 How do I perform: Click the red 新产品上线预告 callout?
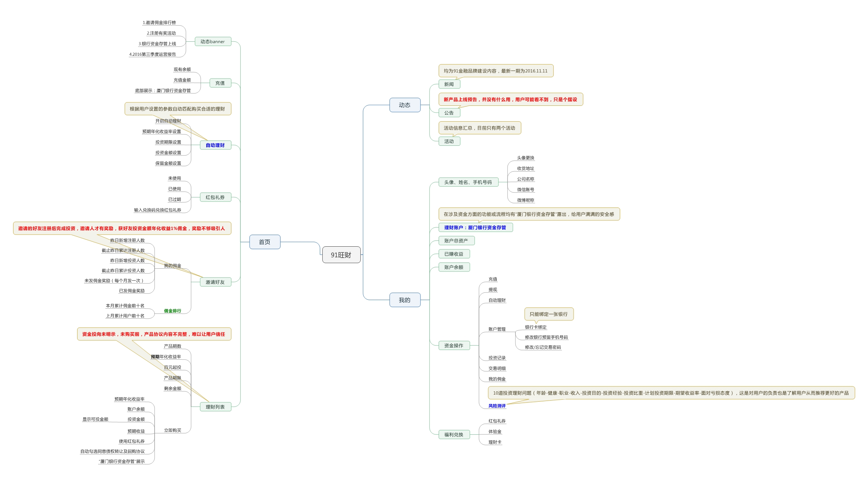510,100
